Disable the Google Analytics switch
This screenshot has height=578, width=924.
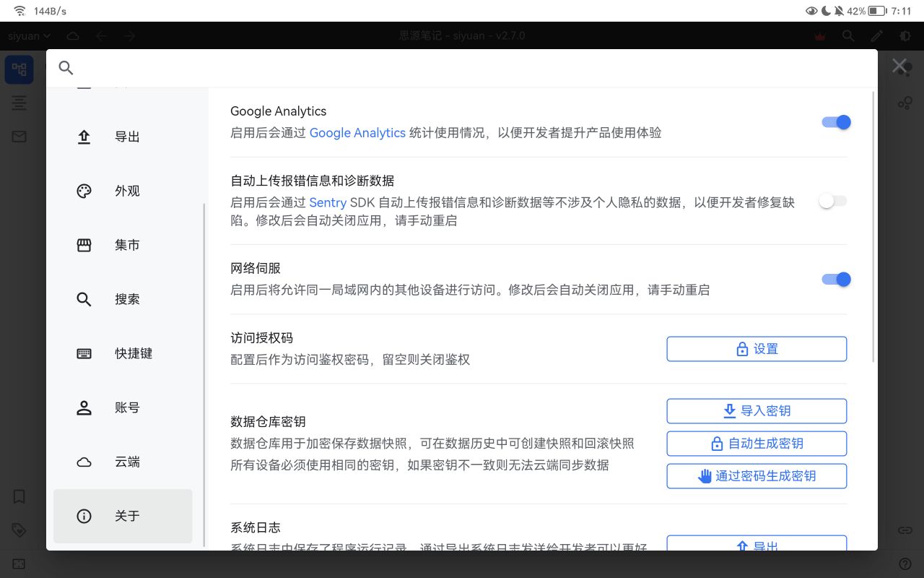[x=836, y=122]
